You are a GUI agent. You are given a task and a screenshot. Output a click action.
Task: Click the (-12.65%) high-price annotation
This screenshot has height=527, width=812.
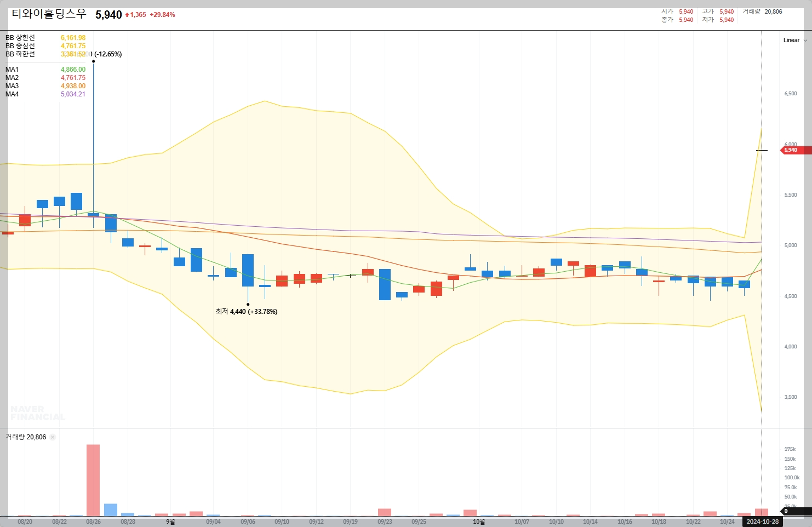point(108,54)
